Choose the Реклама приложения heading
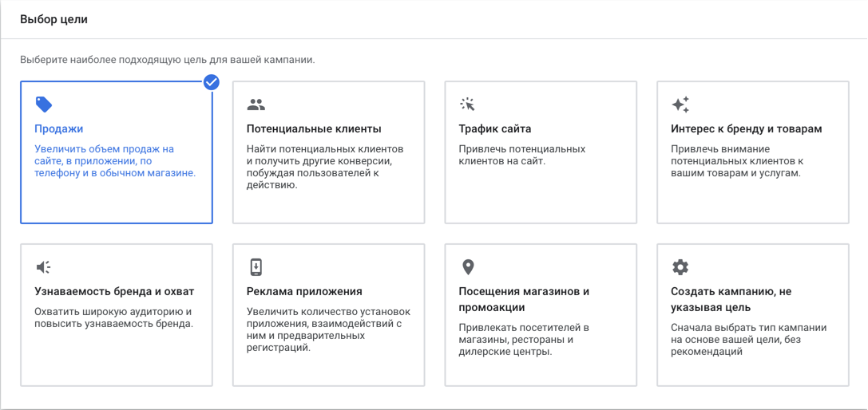This screenshot has width=868, height=410. point(304,292)
